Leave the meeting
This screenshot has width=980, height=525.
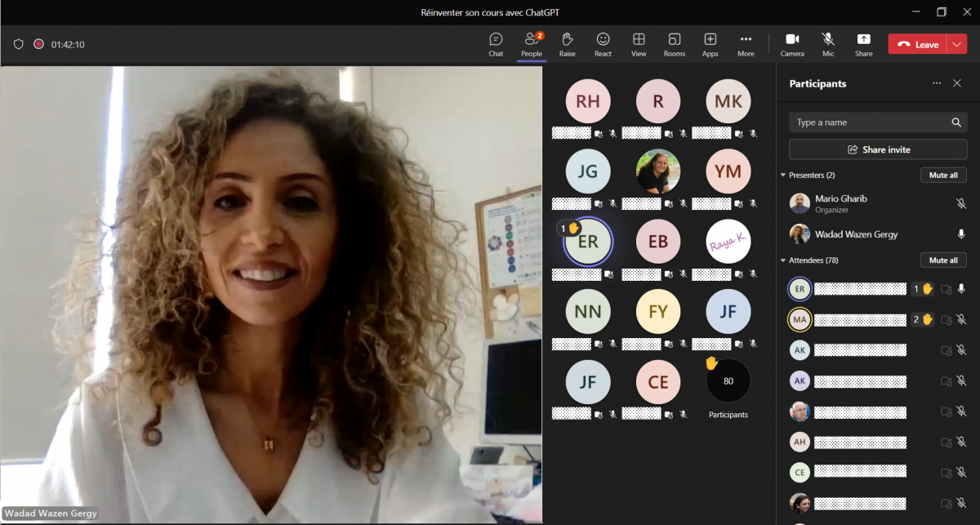tap(918, 44)
